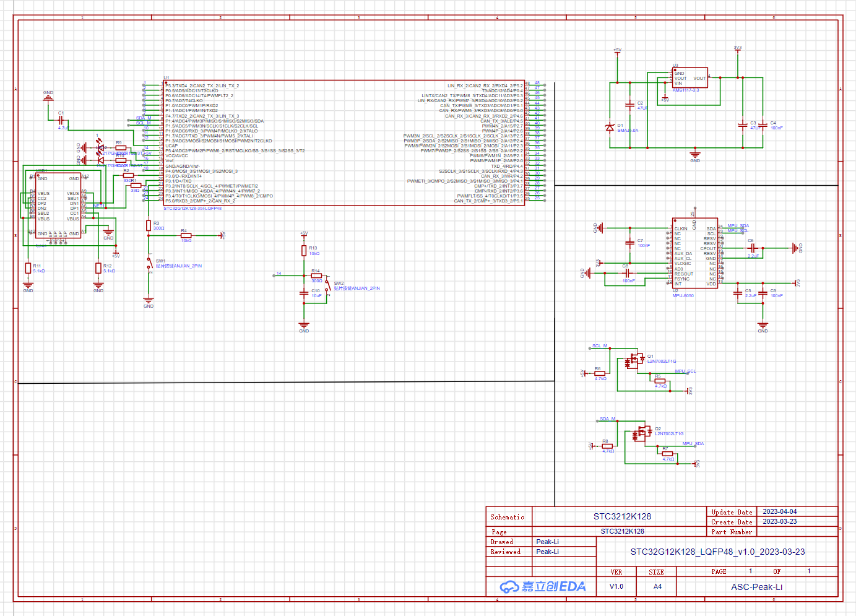Image resolution: width=856 pixels, height=616 pixels.
Task: Select the GND symbol below AMS1117 circuit
Action: [x=695, y=157]
